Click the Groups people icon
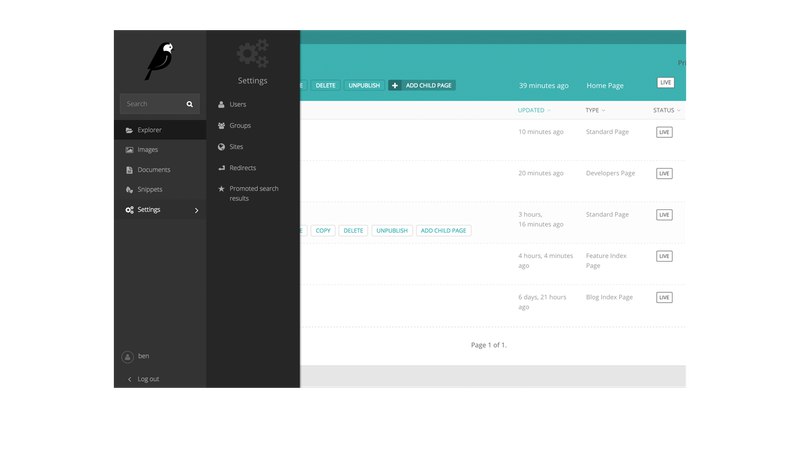800x450 pixels. click(x=221, y=126)
